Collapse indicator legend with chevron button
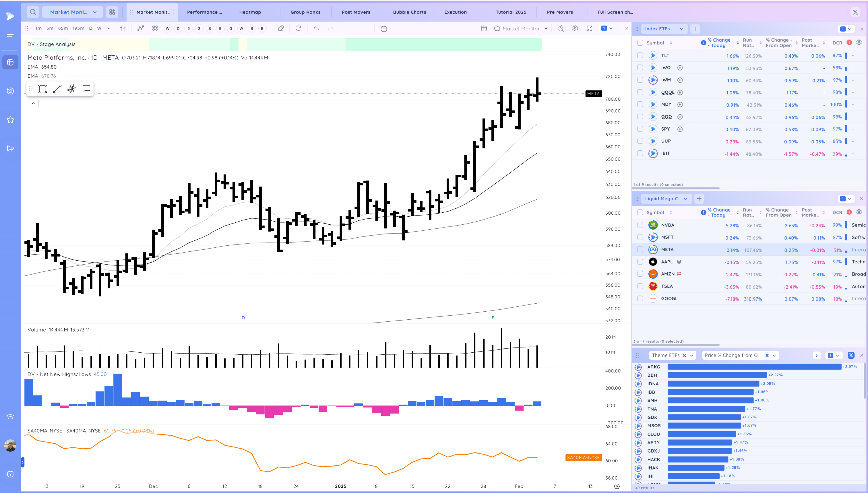This screenshot has width=868, height=493. point(33,104)
